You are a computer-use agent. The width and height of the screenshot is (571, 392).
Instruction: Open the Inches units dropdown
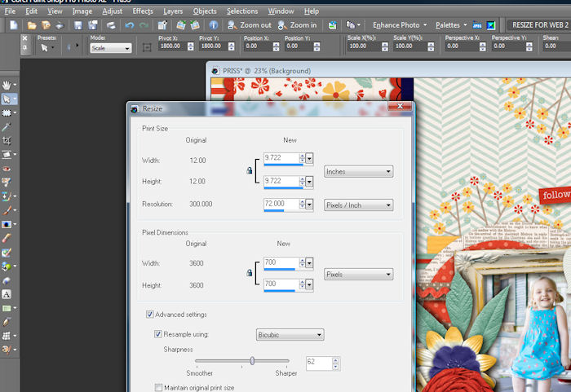pos(358,171)
